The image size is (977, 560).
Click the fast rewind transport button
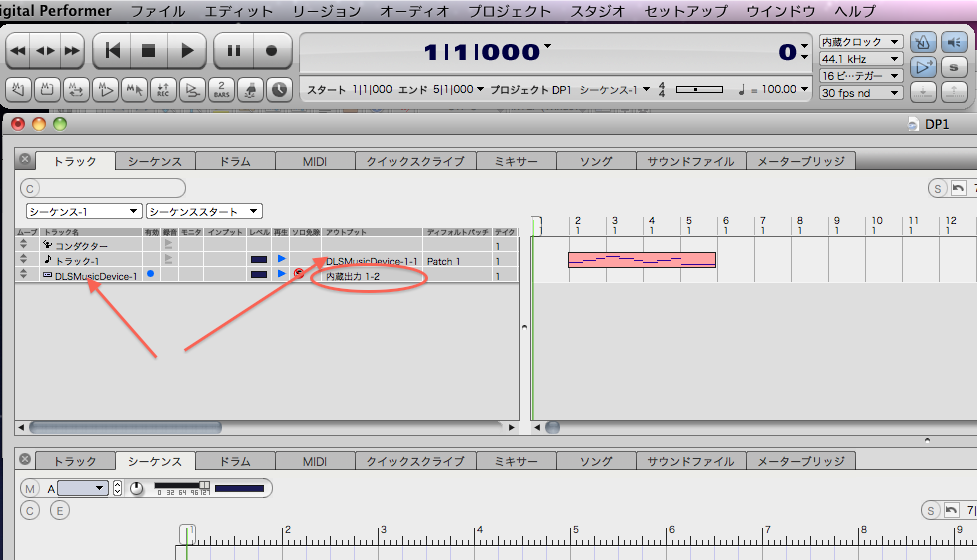(18, 50)
